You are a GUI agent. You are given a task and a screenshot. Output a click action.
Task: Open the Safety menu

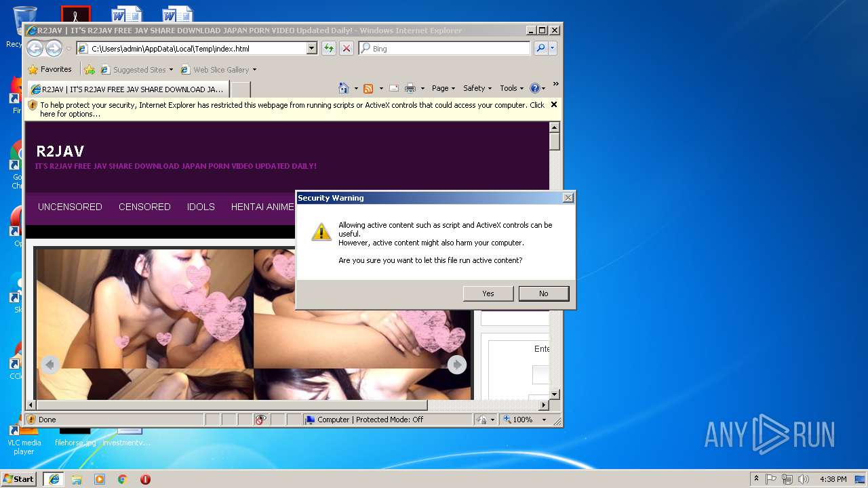coord(477,88)
